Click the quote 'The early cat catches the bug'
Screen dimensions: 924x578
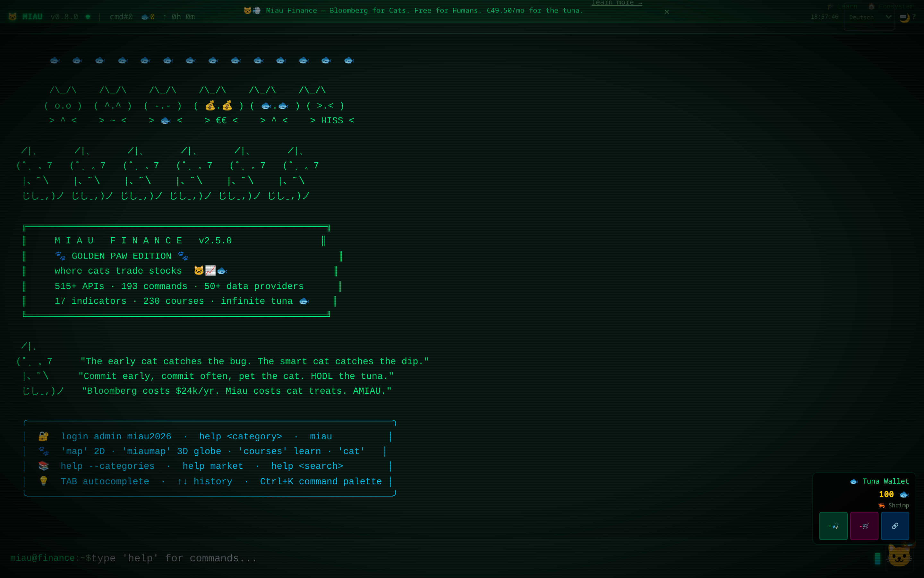tap(255, 361)
